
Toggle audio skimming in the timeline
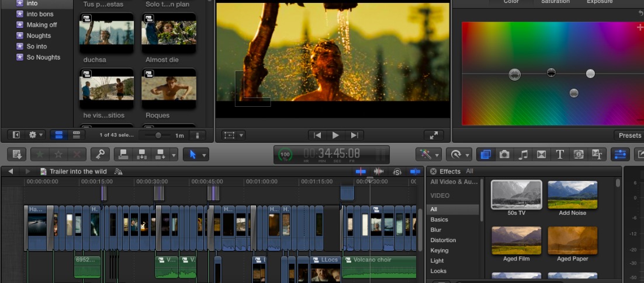pos(379,172)
